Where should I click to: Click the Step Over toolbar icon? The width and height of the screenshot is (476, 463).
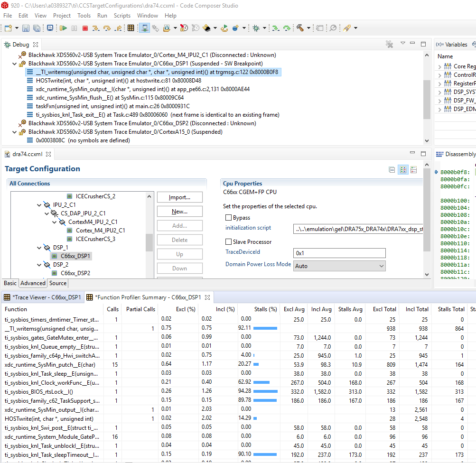[107, 28]
